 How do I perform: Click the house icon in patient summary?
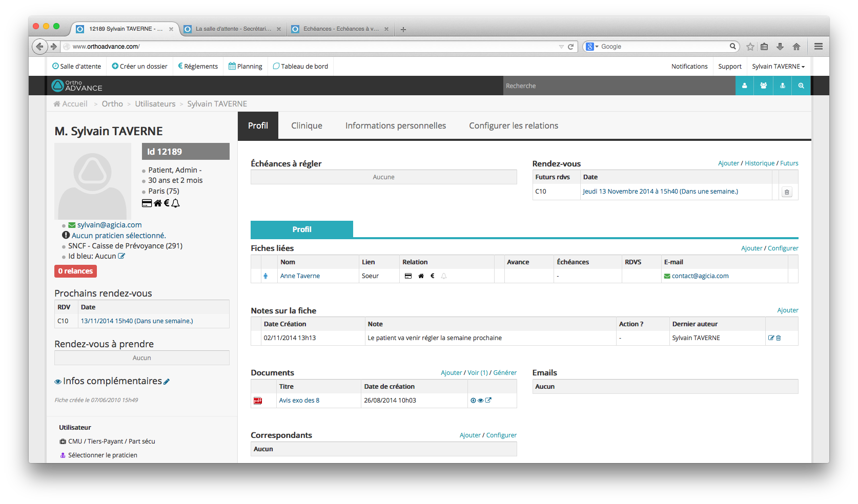click(158, 203)
